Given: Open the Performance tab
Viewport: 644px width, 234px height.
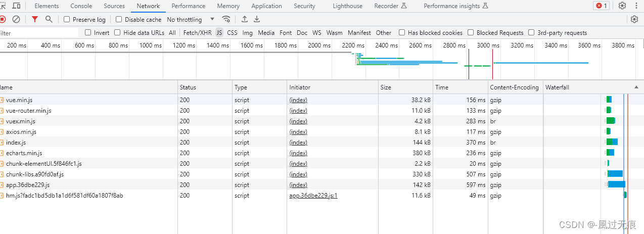Looking at the screenshot, I should (x=189, y=6).
